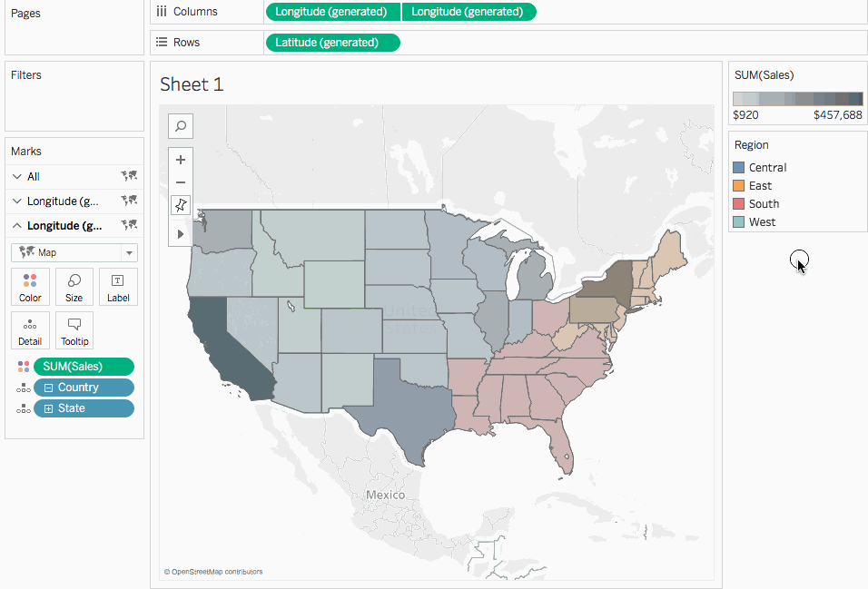Select the first Longitude (generated) Columns pill
Viewport: 868px width, 589px height.
[332, 12]
